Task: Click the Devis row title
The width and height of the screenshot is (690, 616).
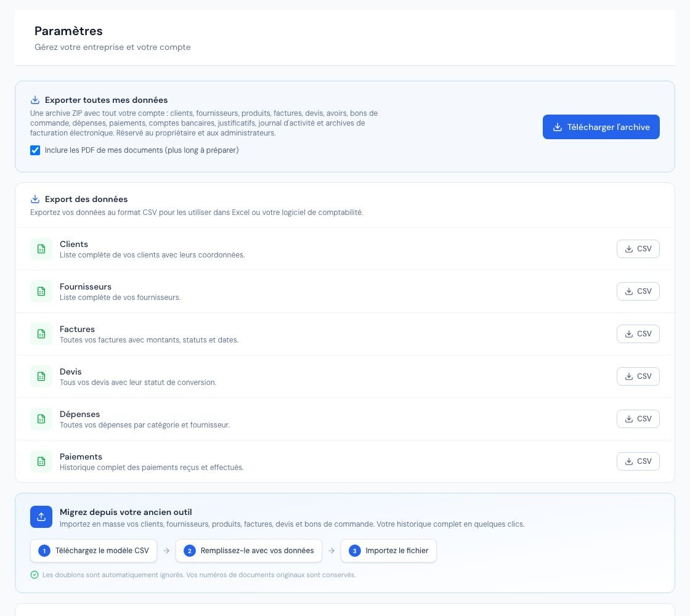Action: point(70,372)
